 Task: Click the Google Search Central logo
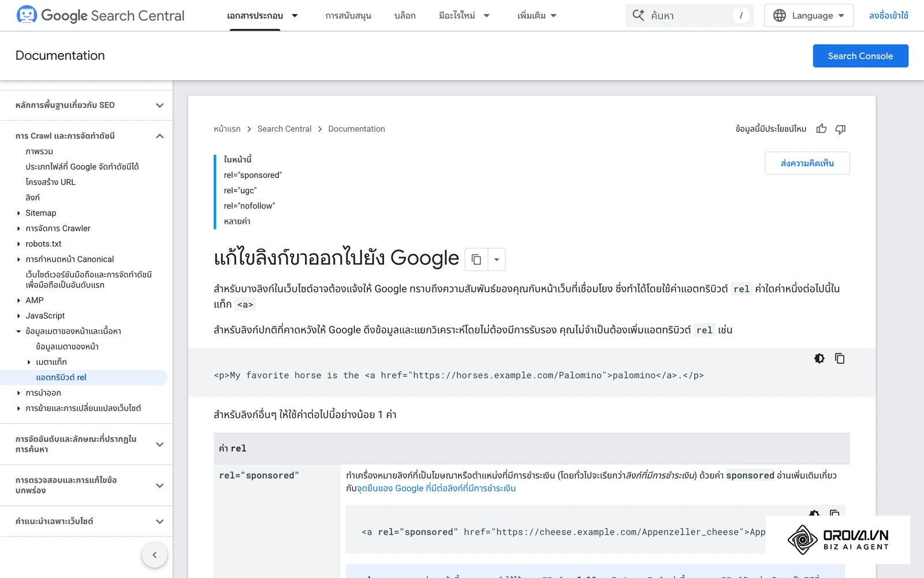pos(100,16)
